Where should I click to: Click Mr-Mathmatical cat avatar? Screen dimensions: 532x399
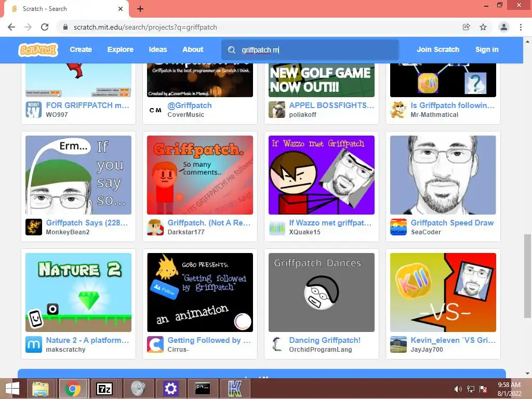pos(398,110)
